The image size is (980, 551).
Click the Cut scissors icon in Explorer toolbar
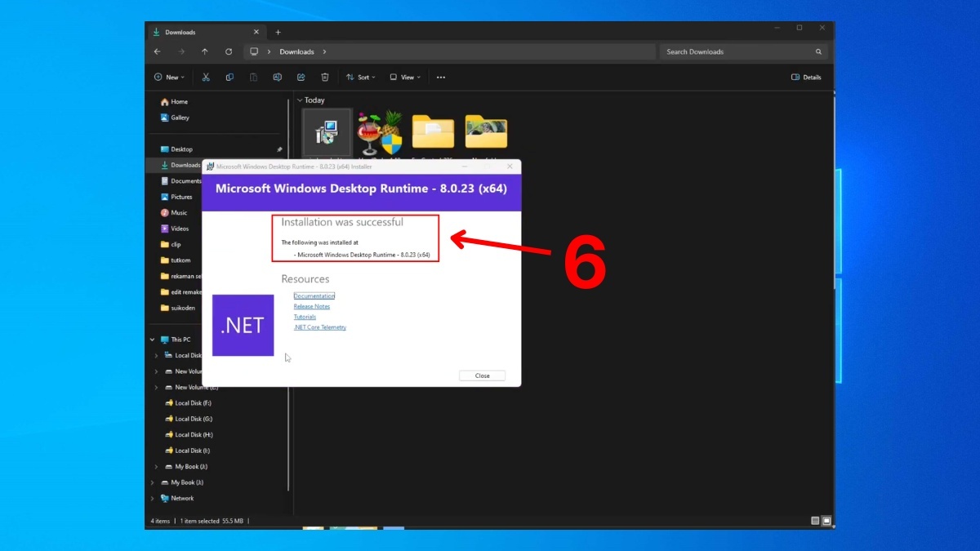pyautogui.click(x=206, y=77)
